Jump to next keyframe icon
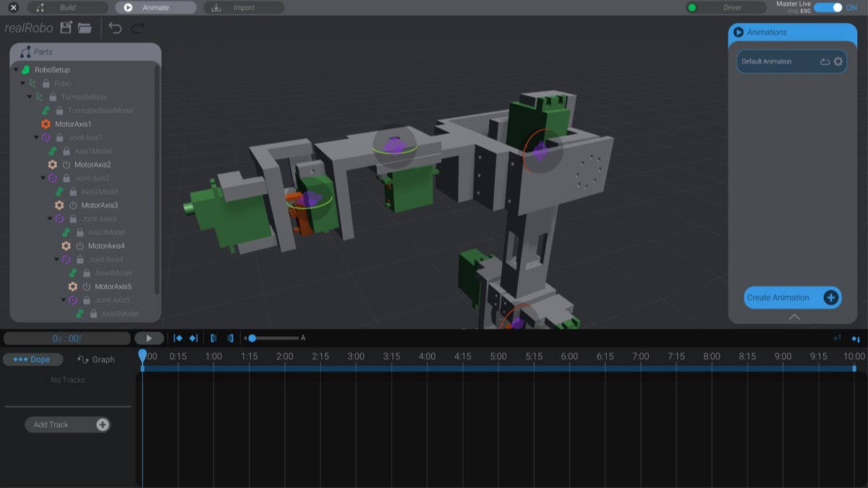868x488 pixels. 194,338
